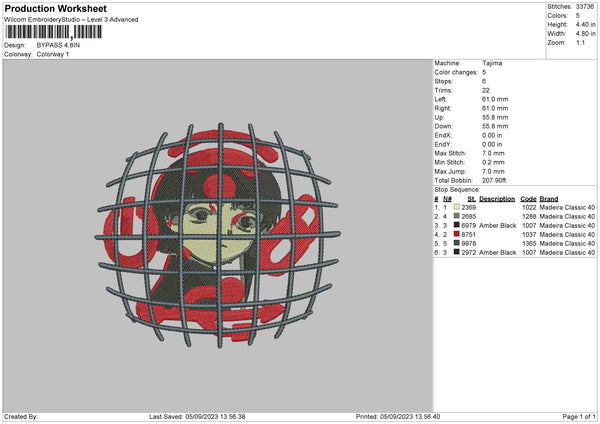
Task: Click the Code column header
Action: tap(528, 198)
